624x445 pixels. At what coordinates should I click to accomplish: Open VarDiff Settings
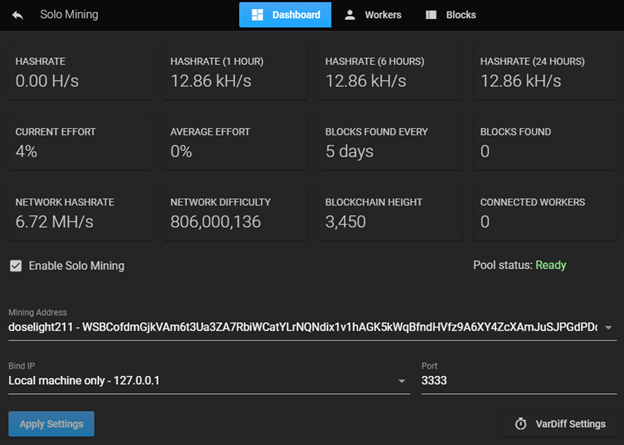pyautogui.click(x=560, y=424)
